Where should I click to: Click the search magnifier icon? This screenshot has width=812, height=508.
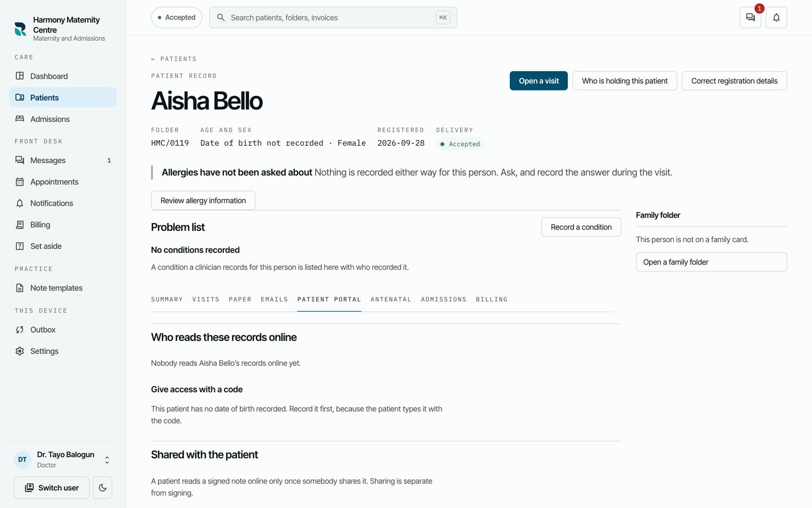pos(221,17)
